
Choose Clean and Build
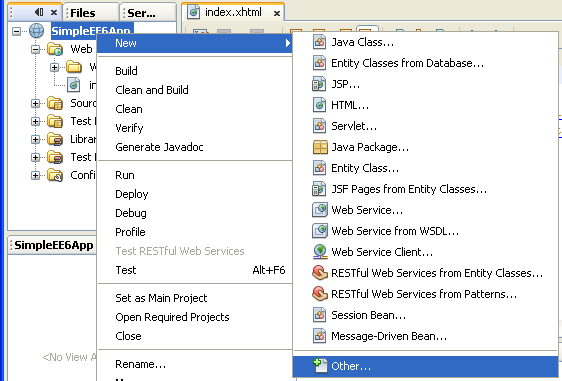tap(195, 90)
